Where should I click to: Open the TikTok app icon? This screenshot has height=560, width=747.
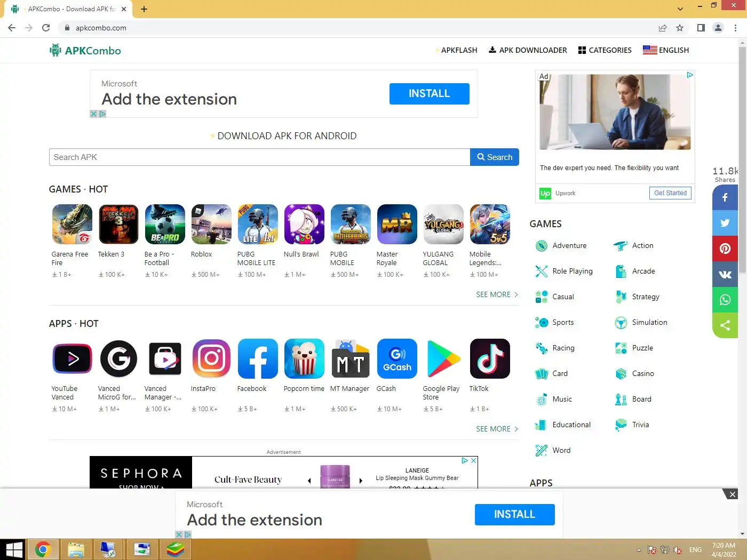(490, 359)
